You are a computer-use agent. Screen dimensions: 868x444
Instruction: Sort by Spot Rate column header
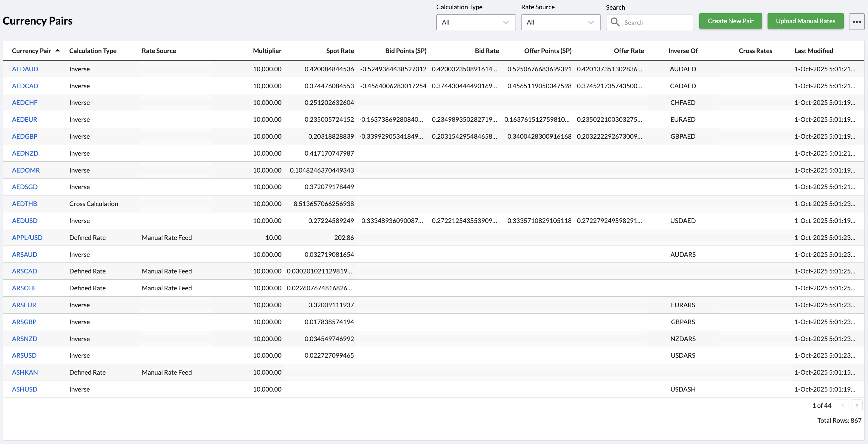click(340, 51)
